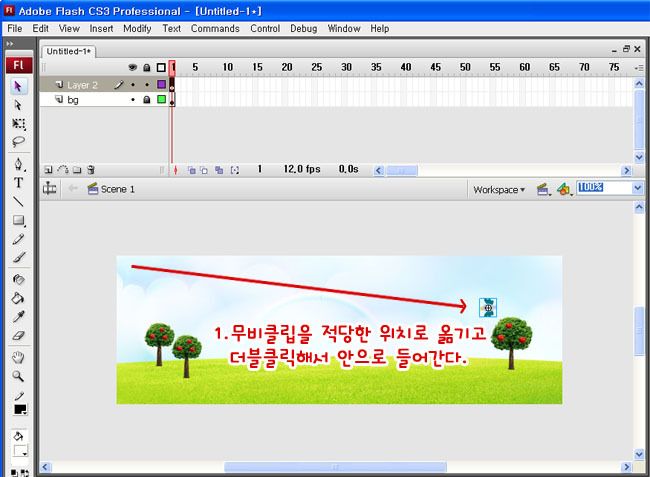Select the Line tool
650x477 pixels.
[18, 202]
